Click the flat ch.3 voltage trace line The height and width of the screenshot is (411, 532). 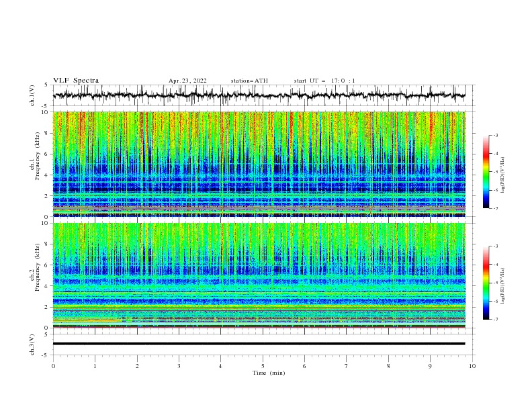point(259,344)
